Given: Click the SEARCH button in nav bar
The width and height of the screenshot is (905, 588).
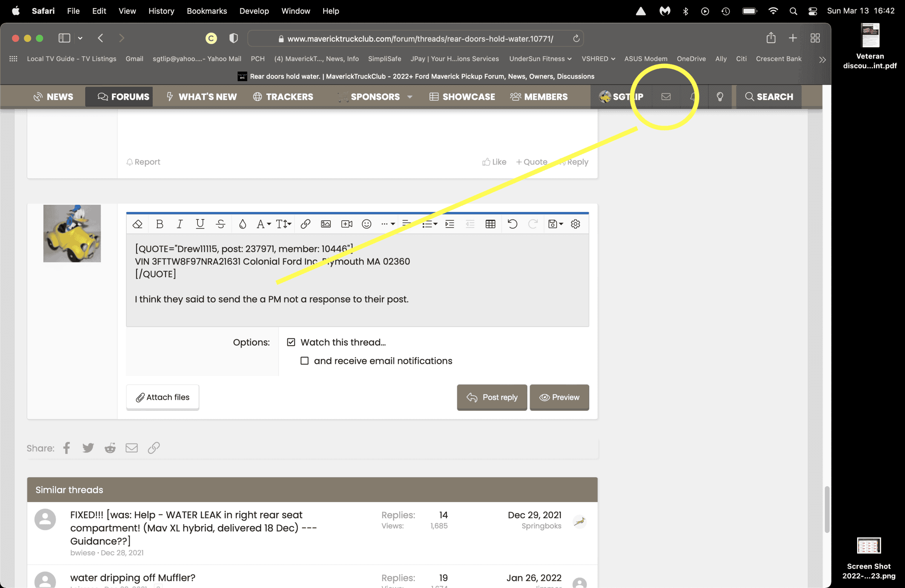Looking at the screenshot, I should (769, 97).
